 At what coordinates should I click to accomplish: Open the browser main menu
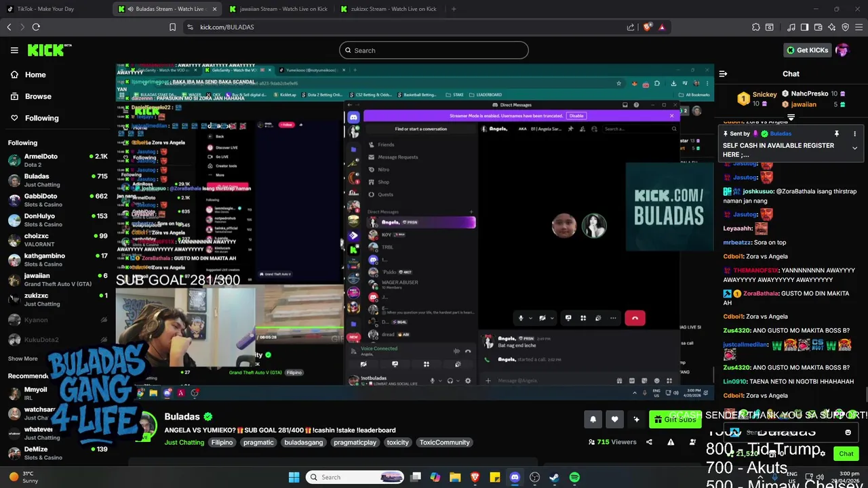click(859, 27)
